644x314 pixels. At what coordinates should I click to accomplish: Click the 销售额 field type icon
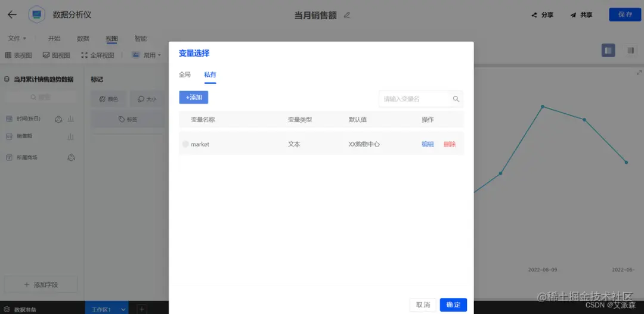9,136
